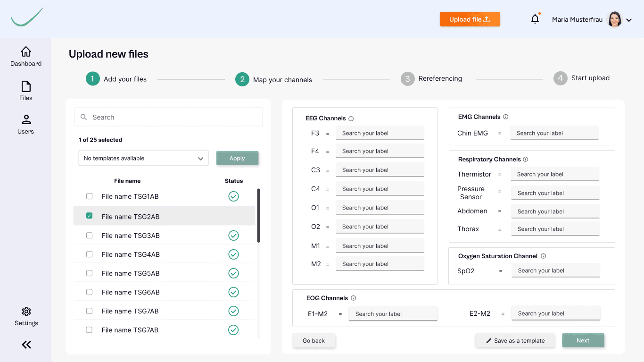Check the File name TSG5AB checkbox
Image resolution: width=644 pixels, height=362 pixels.
tap(89, 273)
